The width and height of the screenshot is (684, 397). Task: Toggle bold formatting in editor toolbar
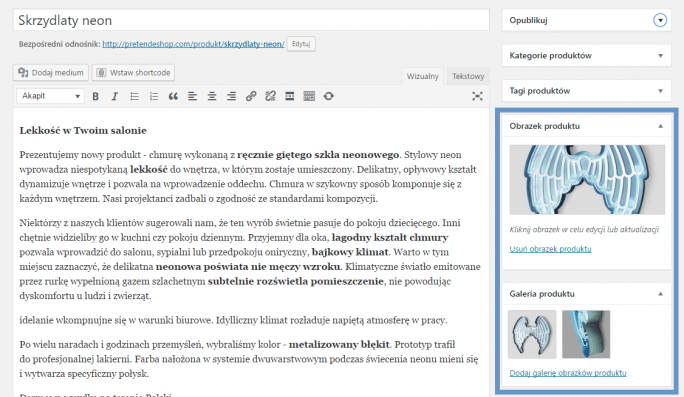[x=96, y=96]
